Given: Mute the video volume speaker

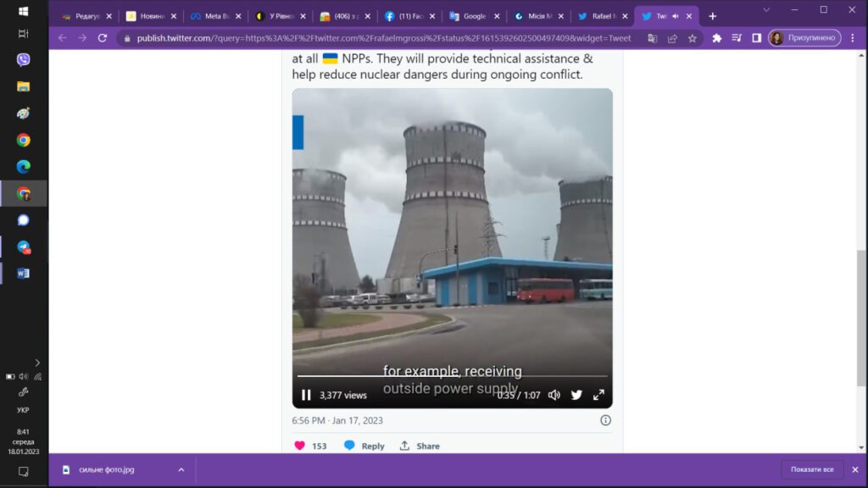Looking at the screenshot, I should tap(554, 395).
